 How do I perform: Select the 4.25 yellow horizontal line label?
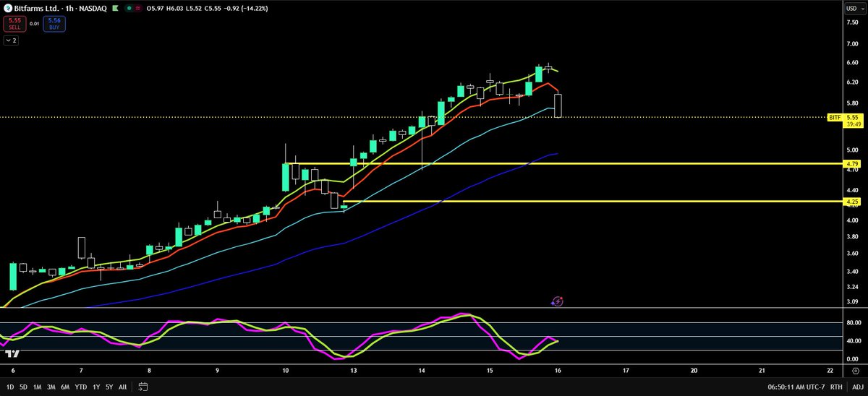click(x=852, y=202)
